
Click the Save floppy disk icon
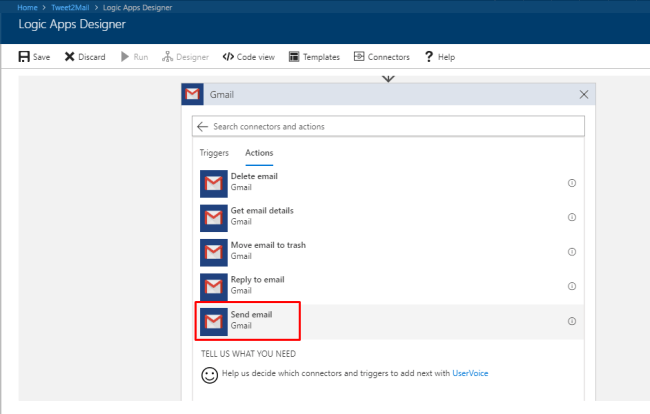pyautogui.click(x=24, y=57)
